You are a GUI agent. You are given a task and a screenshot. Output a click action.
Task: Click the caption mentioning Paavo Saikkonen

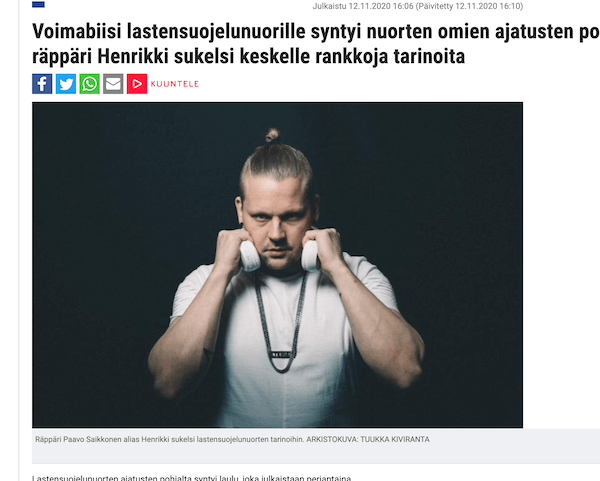(x=169, y=439)
